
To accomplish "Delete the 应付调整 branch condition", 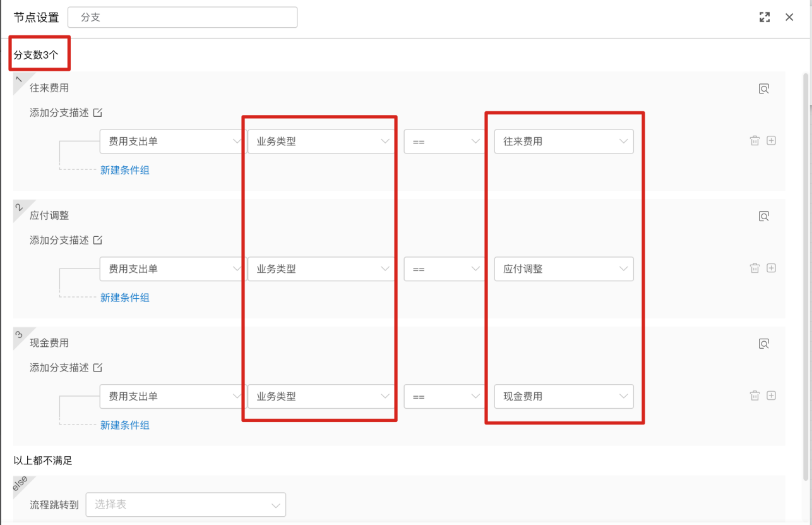I will tap(755, 269).
